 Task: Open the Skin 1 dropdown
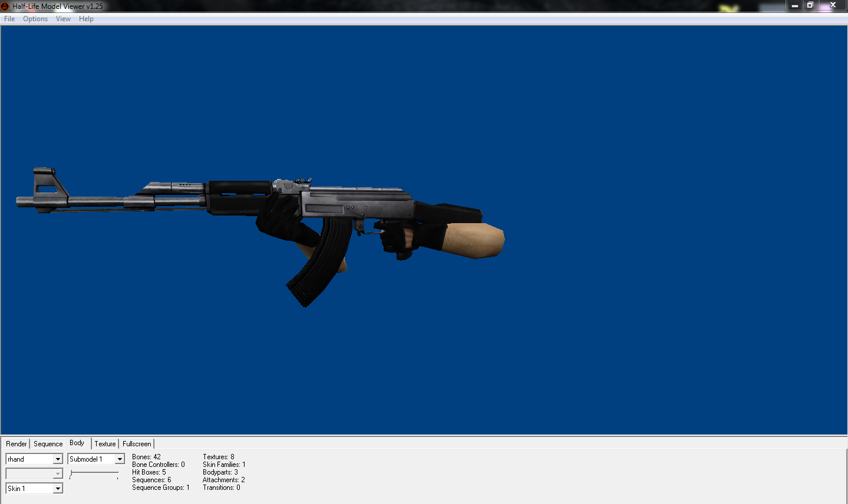(58, 489)
